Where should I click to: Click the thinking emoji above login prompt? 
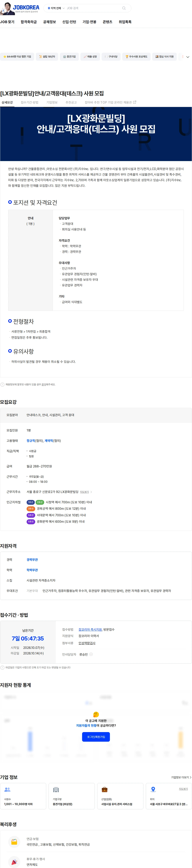click(x=96, y=714)
